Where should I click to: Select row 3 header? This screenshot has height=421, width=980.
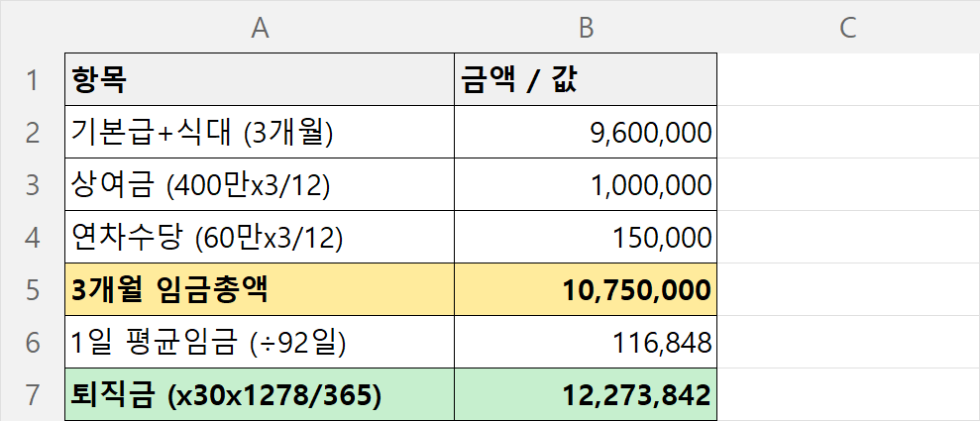[33, 184]
